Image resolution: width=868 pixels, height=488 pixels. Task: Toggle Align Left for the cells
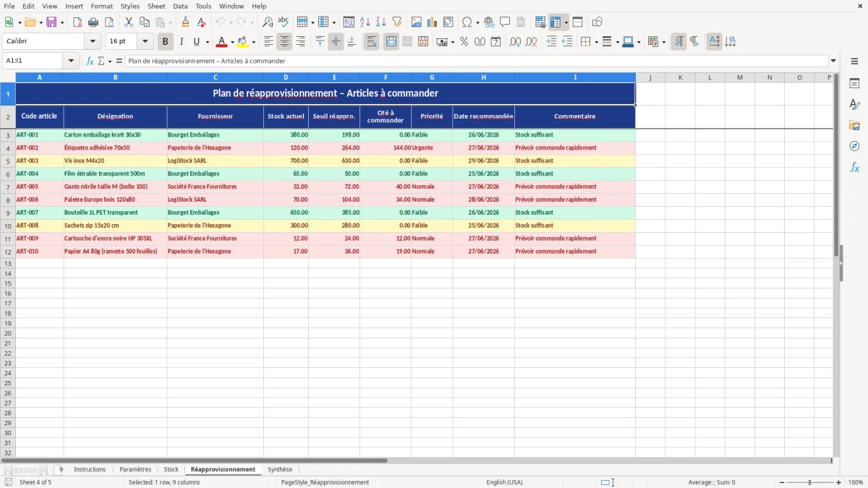[269, 42]
